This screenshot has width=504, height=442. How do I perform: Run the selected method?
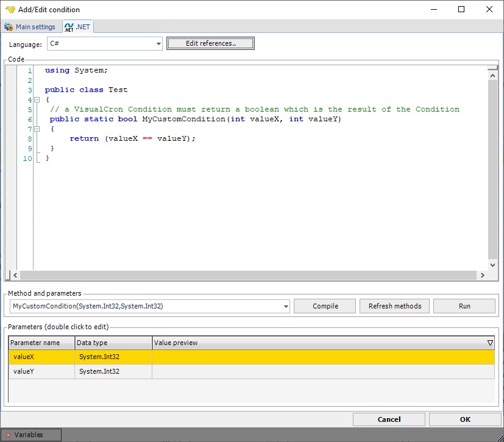point(464,306)
